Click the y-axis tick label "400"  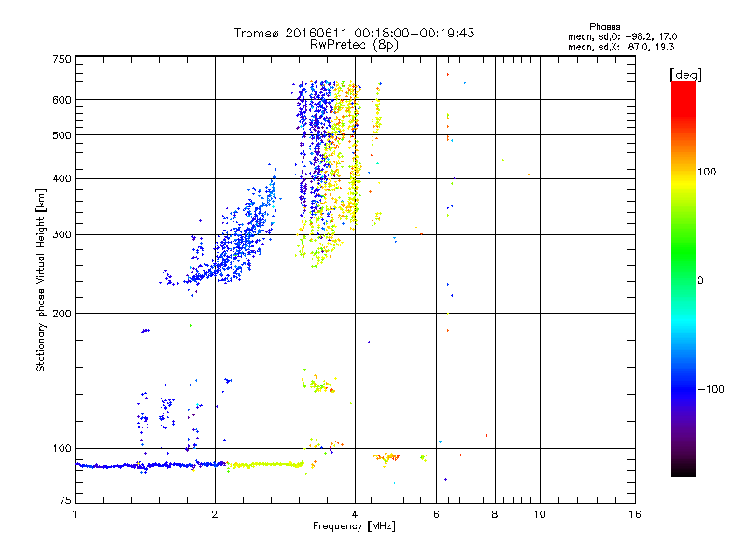coord(62,178)
